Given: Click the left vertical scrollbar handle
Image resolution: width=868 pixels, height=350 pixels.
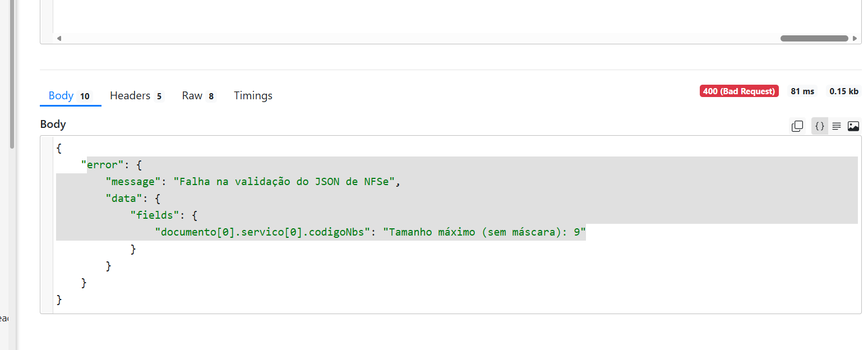Looking at the screenshot, I should pyautogui.click(x=12, y=73).
